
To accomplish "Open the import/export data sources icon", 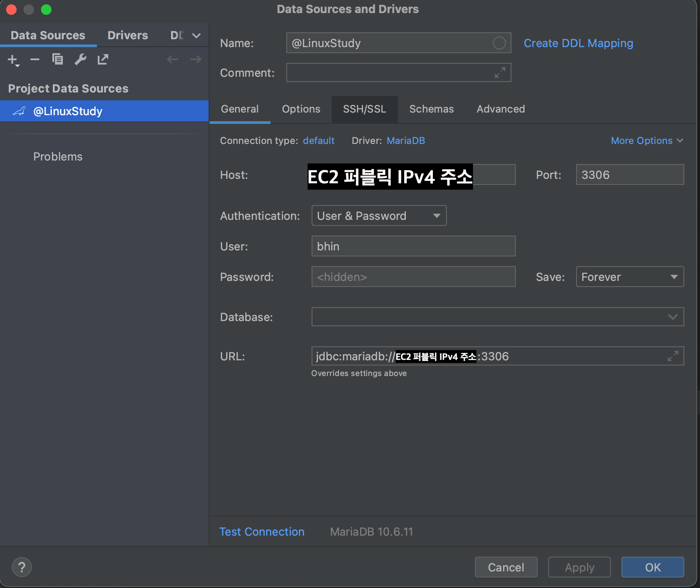I will [x=103, y=59].
